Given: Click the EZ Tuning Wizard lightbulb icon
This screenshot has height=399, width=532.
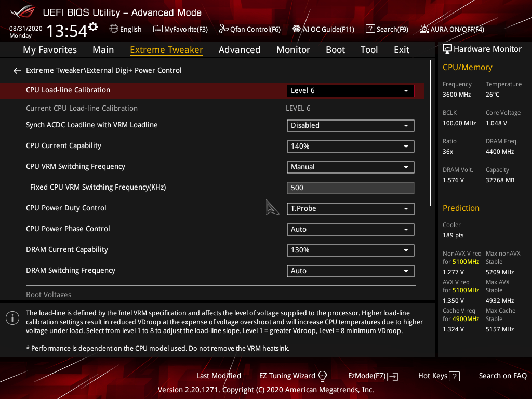Looking at the screenshot, I should (322, 376).
